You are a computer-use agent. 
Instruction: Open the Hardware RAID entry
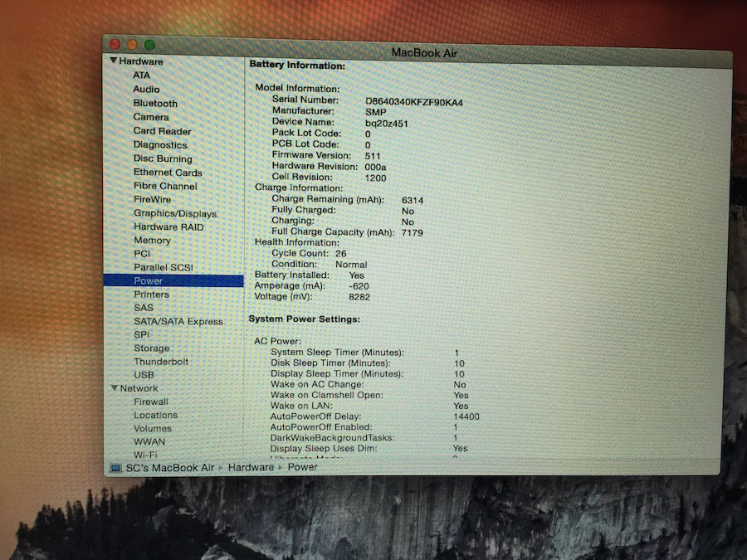point(168,227)
